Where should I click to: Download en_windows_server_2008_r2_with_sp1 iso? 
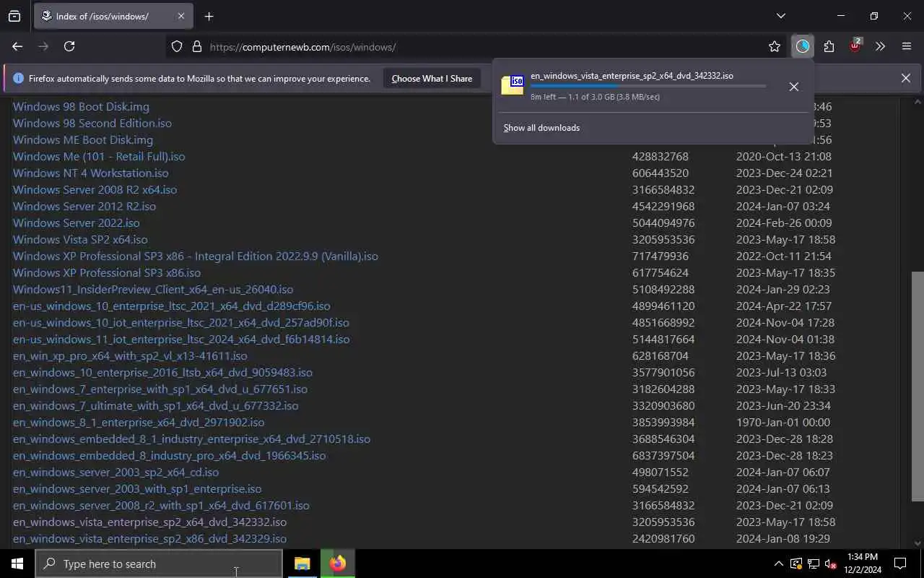click(161, 505)
